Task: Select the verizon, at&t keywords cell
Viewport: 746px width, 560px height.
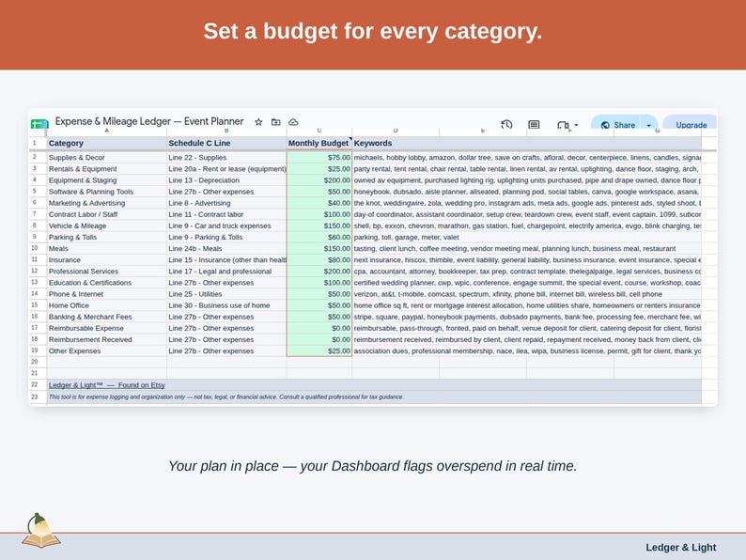Action: 527,294
